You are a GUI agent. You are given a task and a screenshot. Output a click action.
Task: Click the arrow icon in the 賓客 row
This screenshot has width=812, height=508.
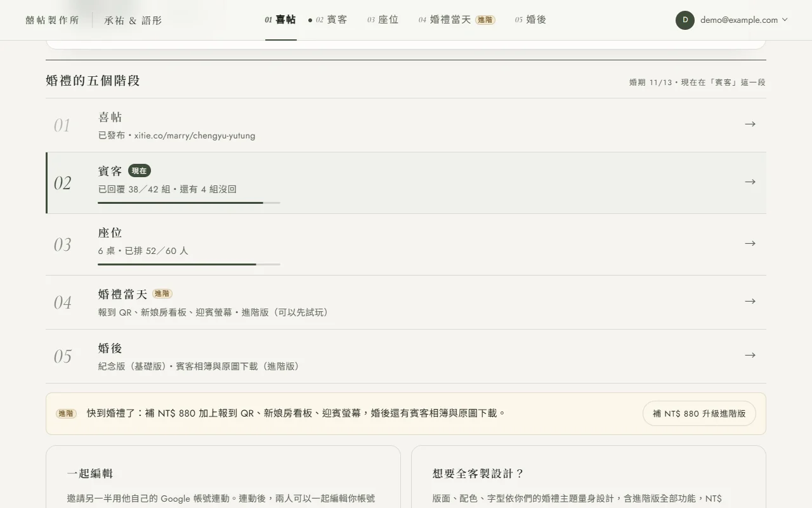click(x=750, y=182)
